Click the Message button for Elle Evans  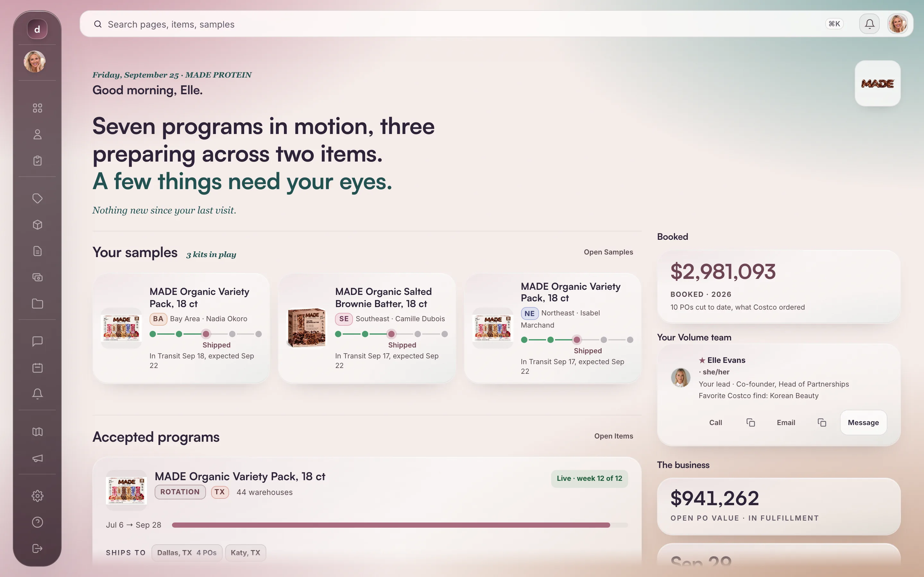(x=863, y=422)
